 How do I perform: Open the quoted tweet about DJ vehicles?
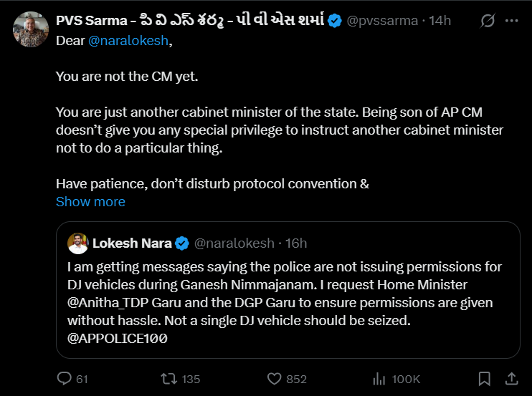pyautogui.click(x=288, y=290)
